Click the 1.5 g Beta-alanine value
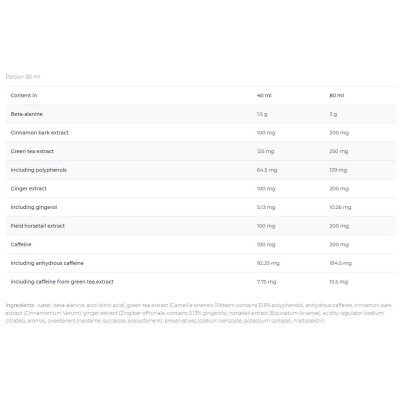This screenshot has width=400, height=400. (262, 114)
